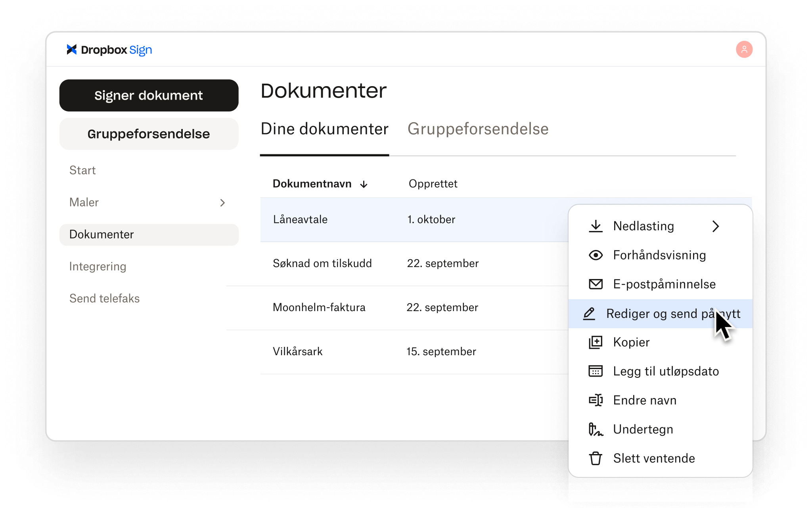Viewport: 812px width, 508px height.
Task: Open Maler in the sidebar
Action: (149, 202)
